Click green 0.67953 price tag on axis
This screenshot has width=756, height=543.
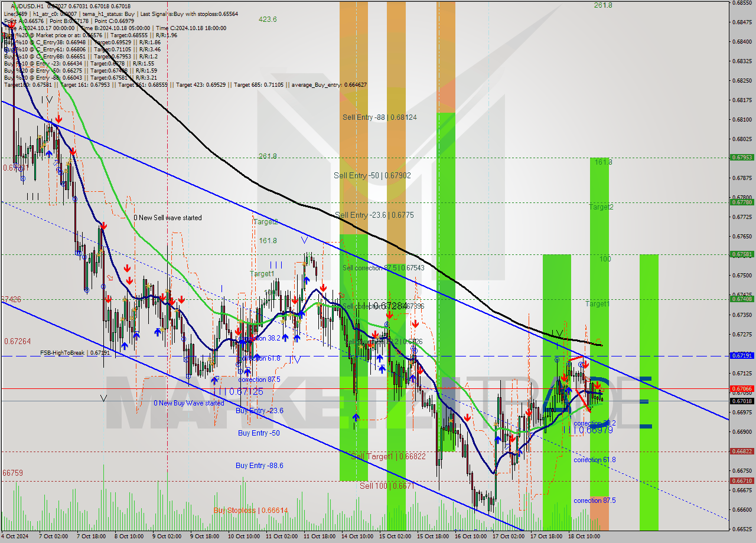point(742,158)
